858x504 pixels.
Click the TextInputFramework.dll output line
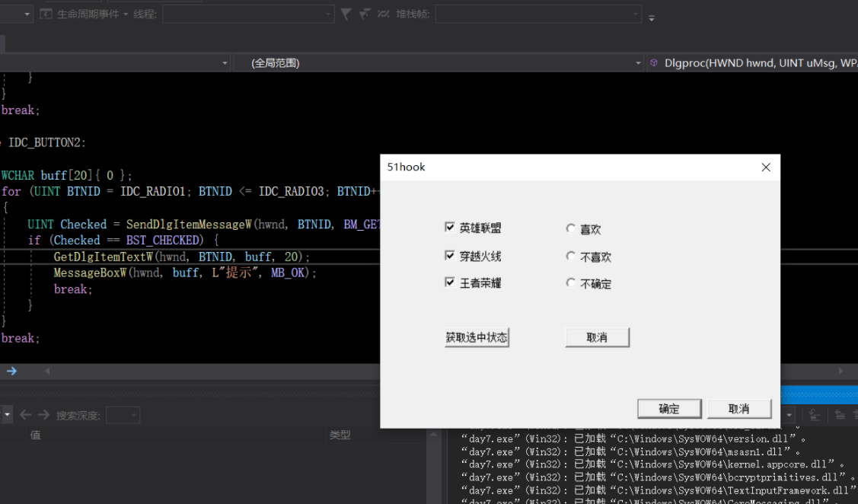coord(659,490)
